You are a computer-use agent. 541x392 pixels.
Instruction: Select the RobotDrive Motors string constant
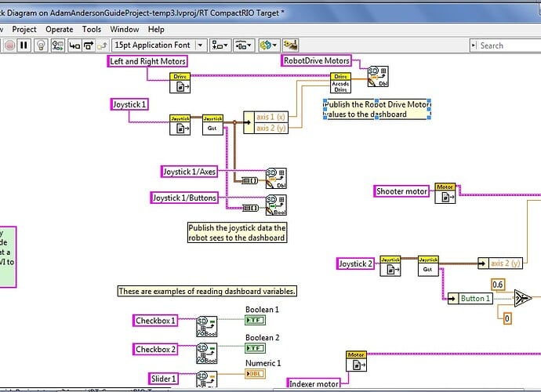(317, 60)
